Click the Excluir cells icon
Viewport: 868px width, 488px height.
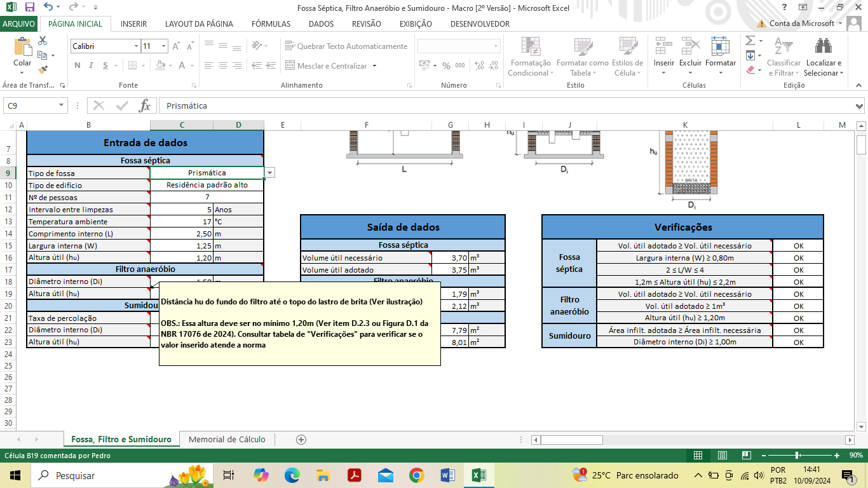pos(690,47)
